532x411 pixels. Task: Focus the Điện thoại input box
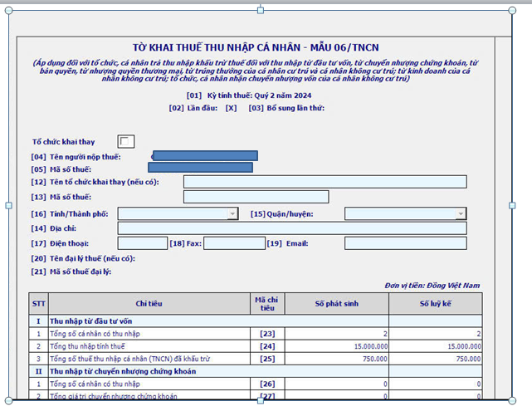(x=142, y=243)
